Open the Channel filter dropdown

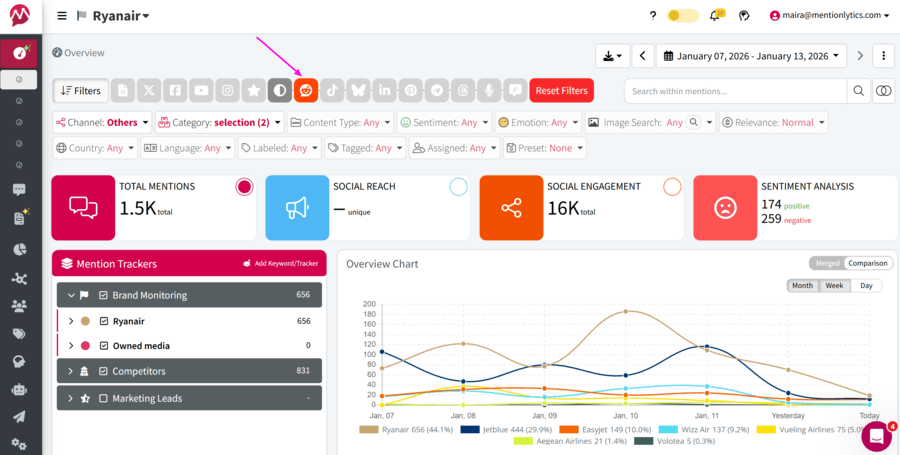(102, 122)
